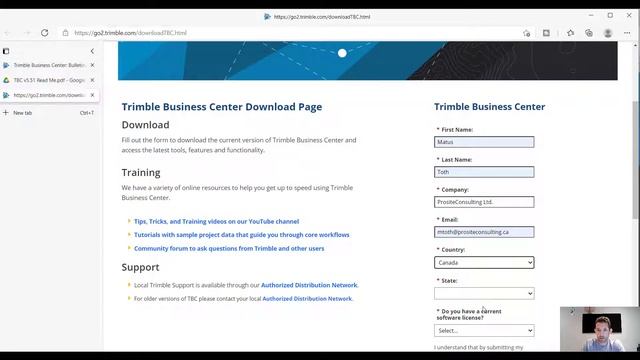The image size is (640, 360).
Task: Close the go2.trimble.com download tab
Action: pyautogui.click(x=92, y=95)
